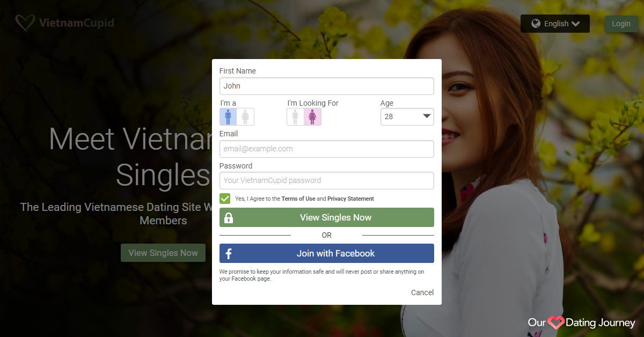Click the Facebook f icon
This screenshot has height=337, width=644.
pyautogui.click(x=229, y=254)
